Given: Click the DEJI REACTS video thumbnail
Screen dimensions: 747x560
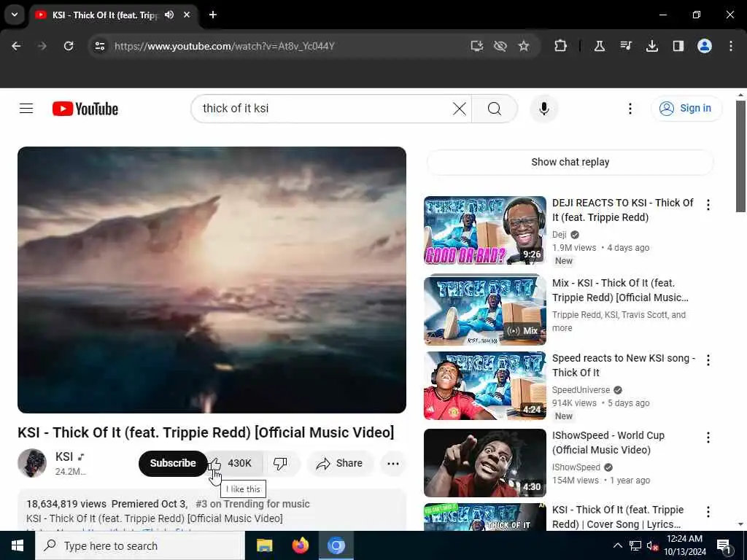Looking at the screenshot, I should (x=485, y=230).
